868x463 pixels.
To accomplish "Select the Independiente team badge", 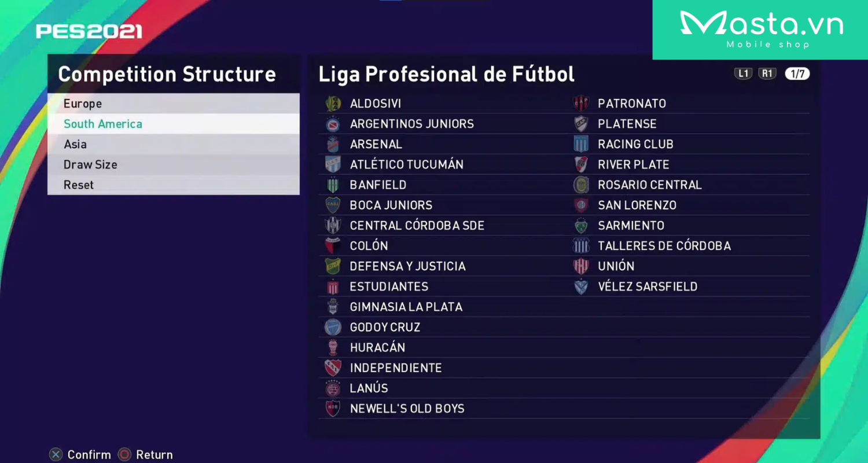I will click(333, 368).
